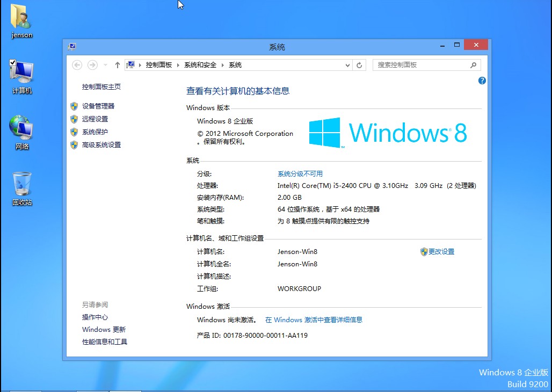The image size is (552, 392).
Task: Go up one level with up arrow
Action: point(118,65)
